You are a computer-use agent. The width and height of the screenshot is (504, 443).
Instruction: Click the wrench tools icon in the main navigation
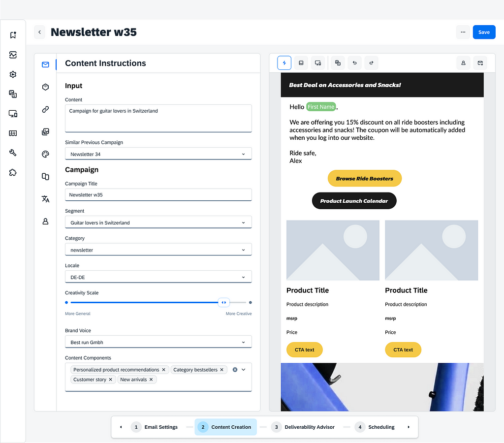[13, 153]
